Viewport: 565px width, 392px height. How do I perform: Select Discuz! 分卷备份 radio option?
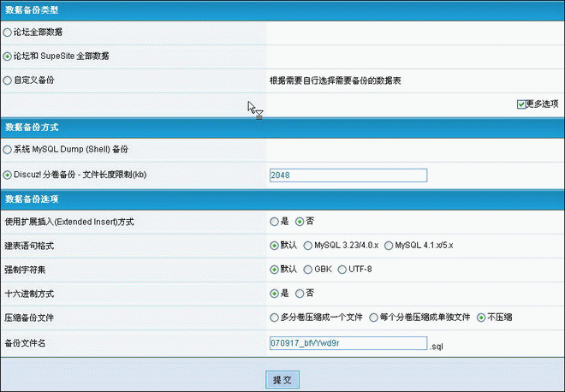(x=7, y=175)
